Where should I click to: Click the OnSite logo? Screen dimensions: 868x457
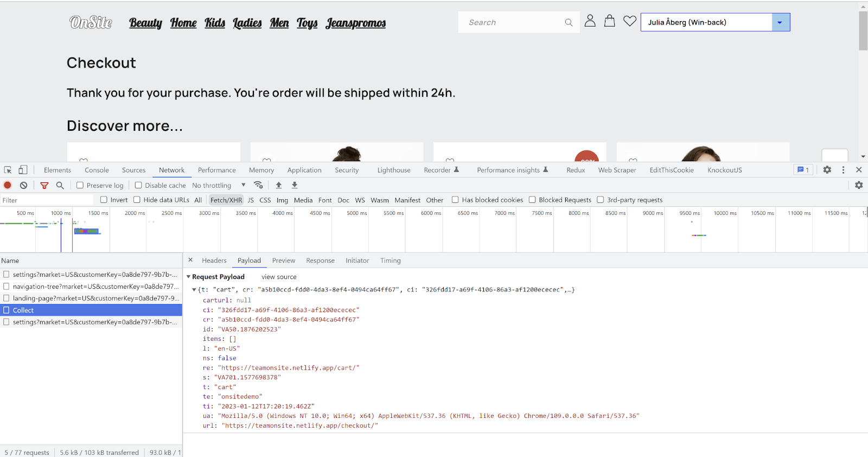click(x=91, y=22)
